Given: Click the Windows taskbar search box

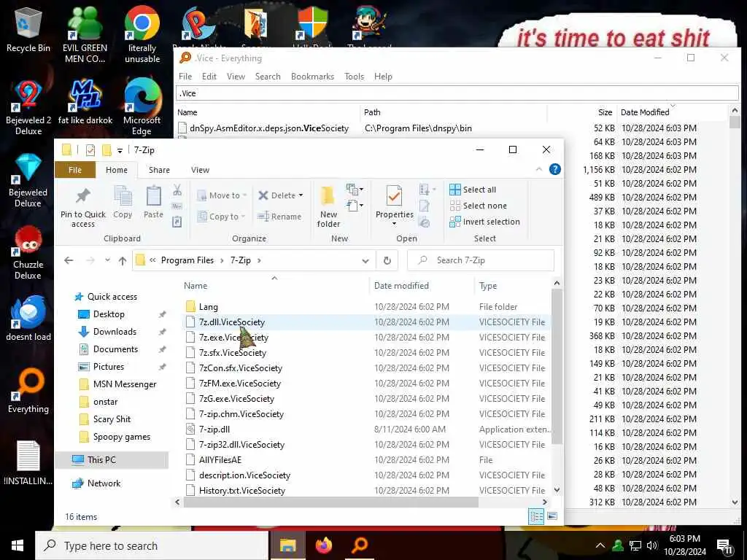Looking at the screenshot, I should (x=152, y=545).
